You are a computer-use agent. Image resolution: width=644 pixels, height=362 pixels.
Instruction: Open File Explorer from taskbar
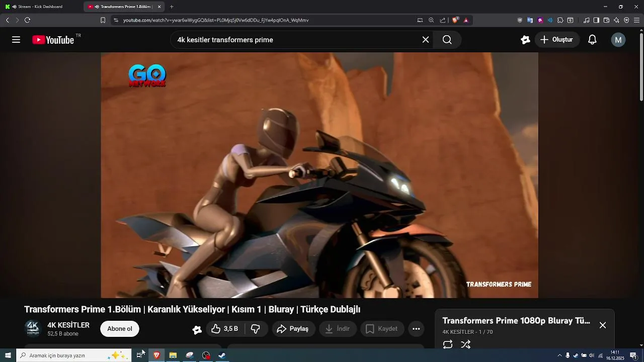click(x=173, y=355)
